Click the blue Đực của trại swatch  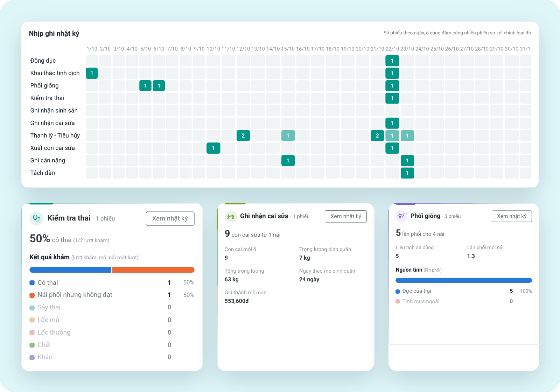pos(398,291)
